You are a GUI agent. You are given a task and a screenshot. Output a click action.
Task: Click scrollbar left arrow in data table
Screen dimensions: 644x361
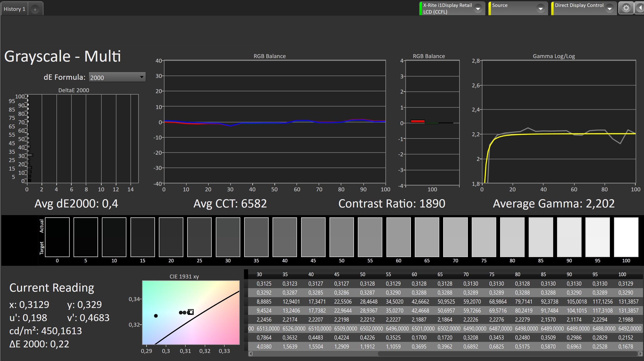click(251, 354)
